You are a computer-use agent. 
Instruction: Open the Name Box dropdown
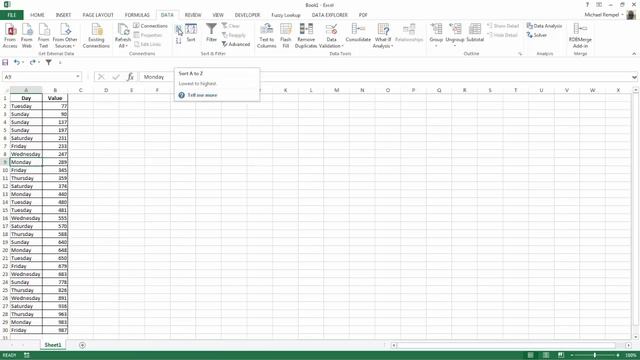[78, 77]
